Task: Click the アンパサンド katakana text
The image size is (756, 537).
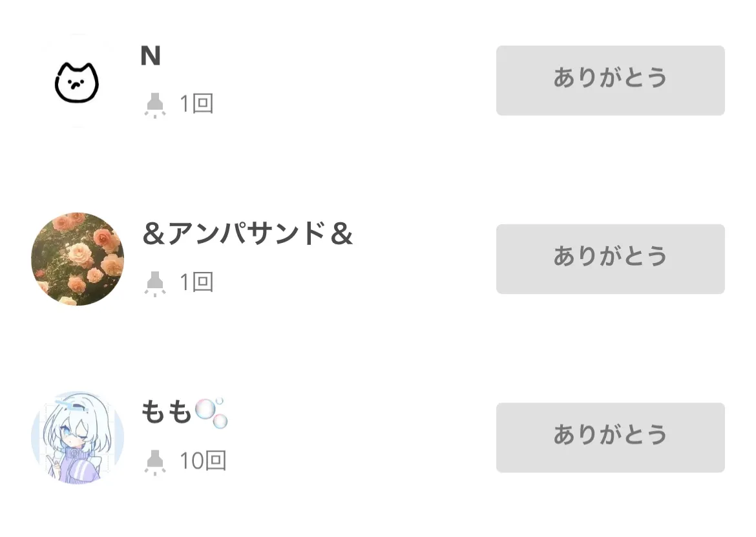Action: (247, 234)
